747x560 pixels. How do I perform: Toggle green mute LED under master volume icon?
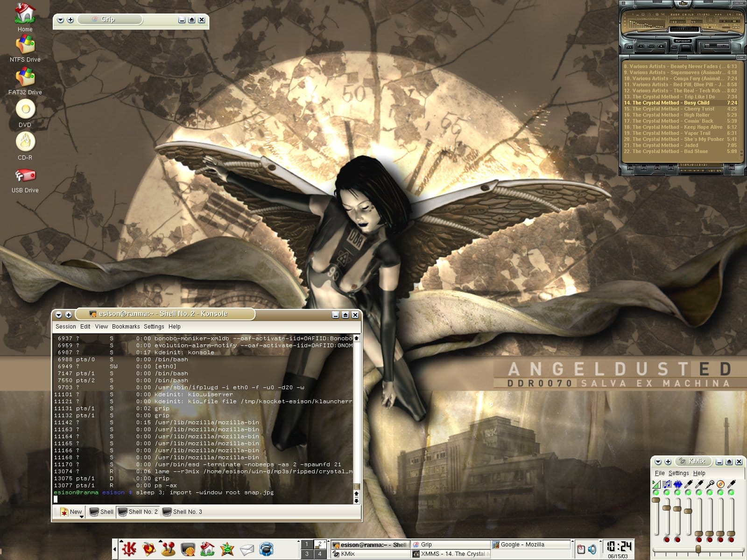(656, 492)
